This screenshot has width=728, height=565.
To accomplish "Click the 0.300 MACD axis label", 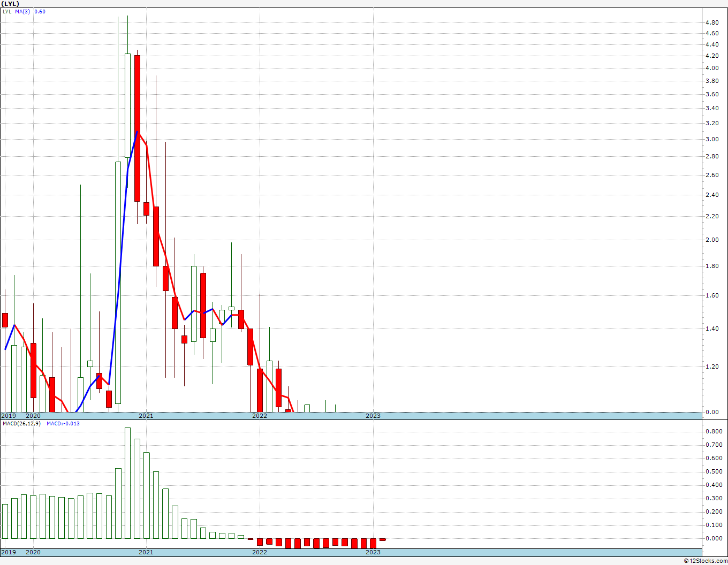I will 714,498.
